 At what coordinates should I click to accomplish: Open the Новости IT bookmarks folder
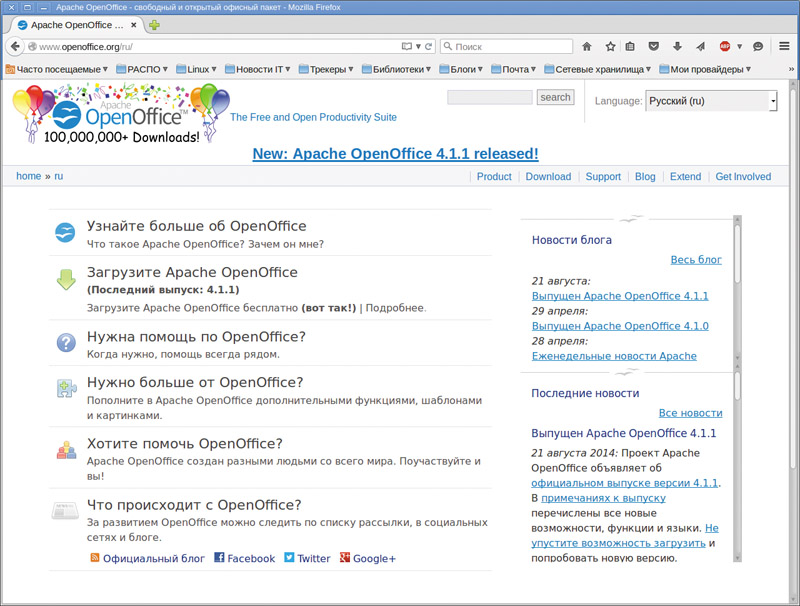(x=258, y=69)
